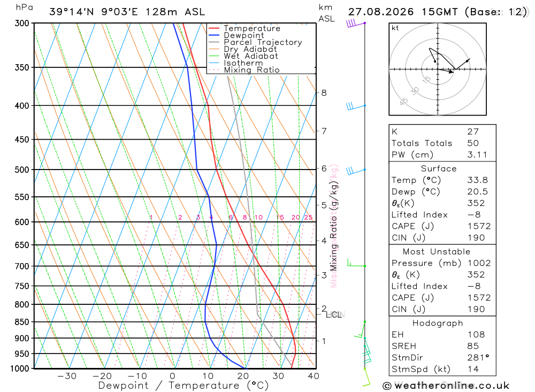
Task: Click the StmDir value 281°
Action: tap(478, 358)
